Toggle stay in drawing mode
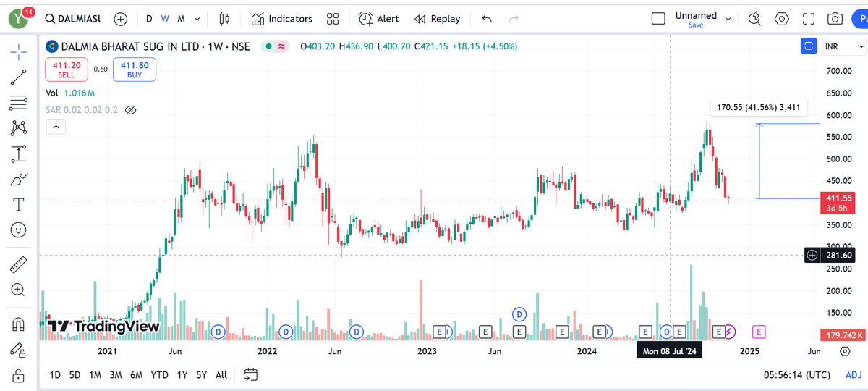 coord(18,350)
